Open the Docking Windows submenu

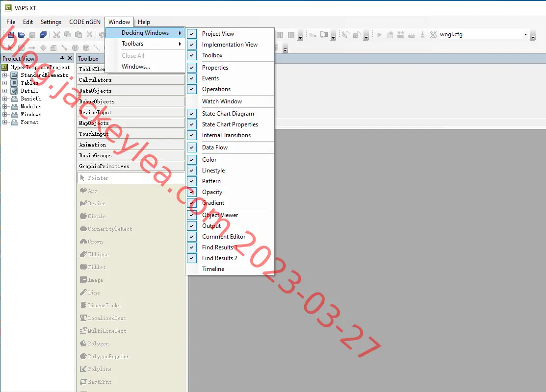click(145, 33)
